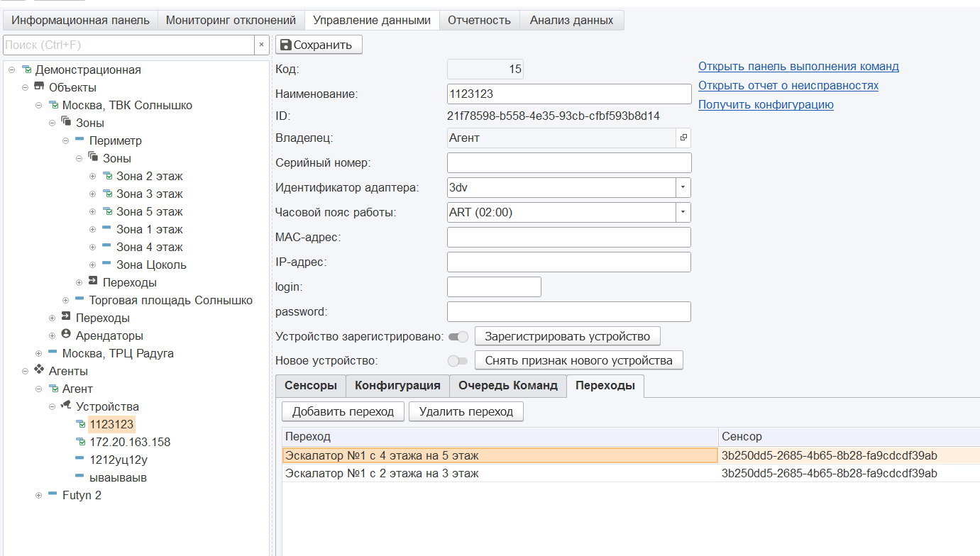Open the отчет о неисправностях link
980x556 pixels.
pos(788,86)
